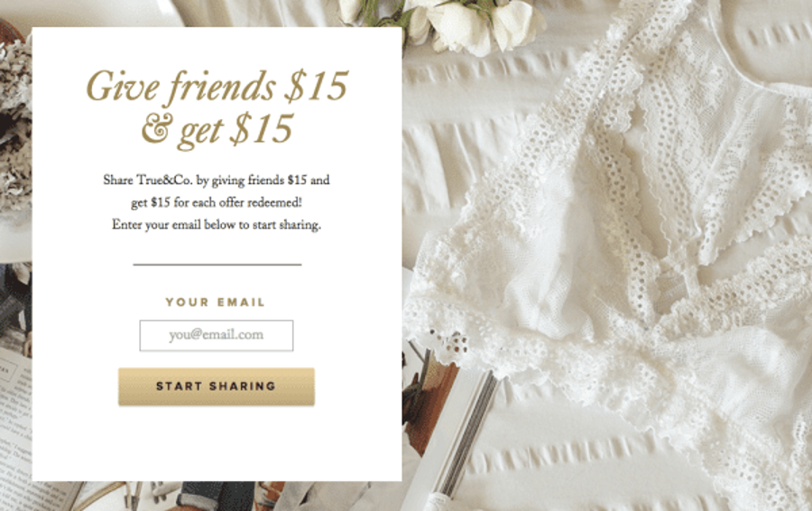Click the horizontal divider line above YOUR EMAIL
This screenshot has height=511, width=812.
[x=217, y=265]
